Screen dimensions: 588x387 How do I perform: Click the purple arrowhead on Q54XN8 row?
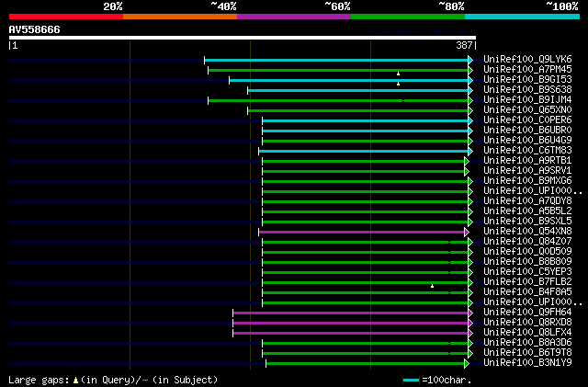click(467, 232)
